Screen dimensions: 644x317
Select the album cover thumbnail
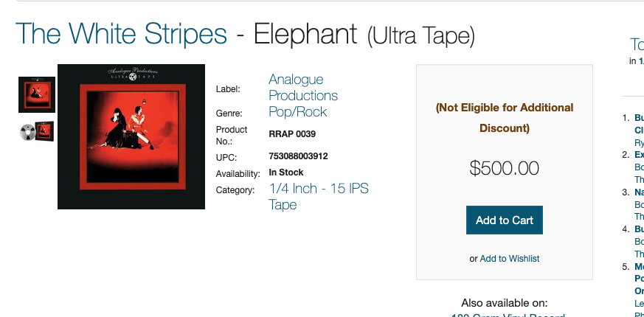[x=37, y=94]
